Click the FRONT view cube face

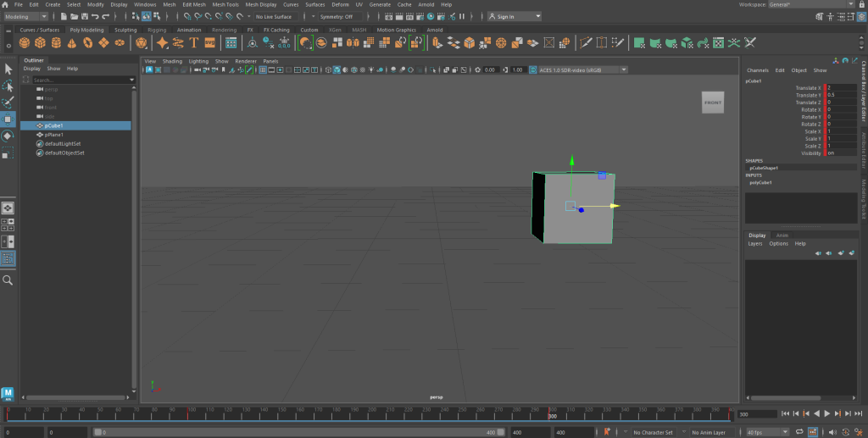(713, 103)
